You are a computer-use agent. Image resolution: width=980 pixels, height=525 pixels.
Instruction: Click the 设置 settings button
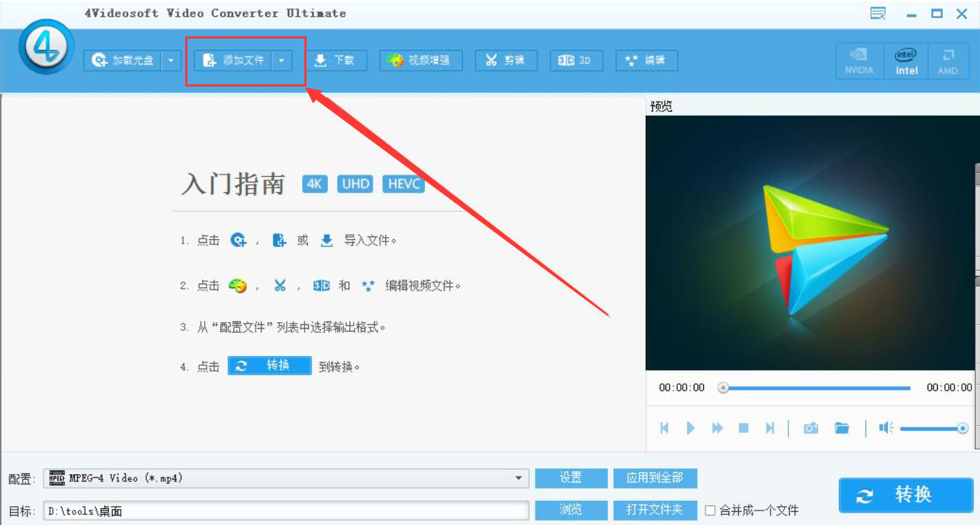pyautogui.click(x=570, y=478)
